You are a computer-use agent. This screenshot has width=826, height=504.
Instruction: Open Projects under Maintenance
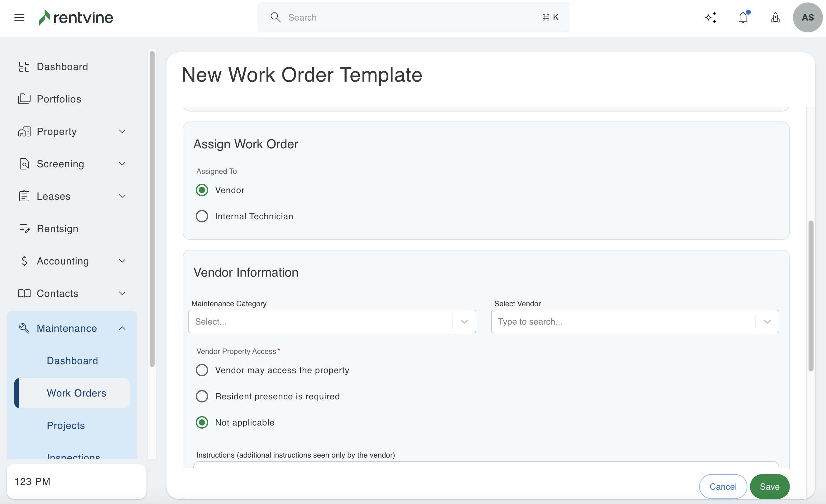point(66,425)
